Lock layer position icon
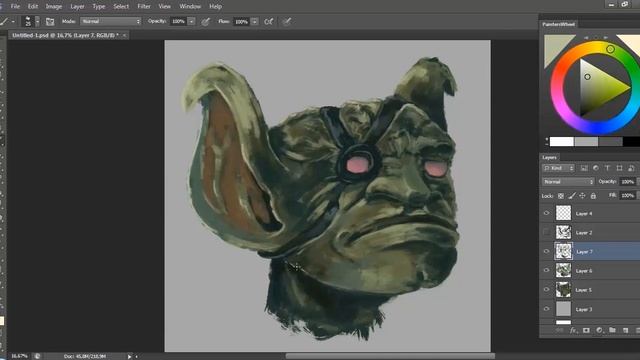Image resolution: width=640 pixels, height=360 pixels. (x=582, y=196)
